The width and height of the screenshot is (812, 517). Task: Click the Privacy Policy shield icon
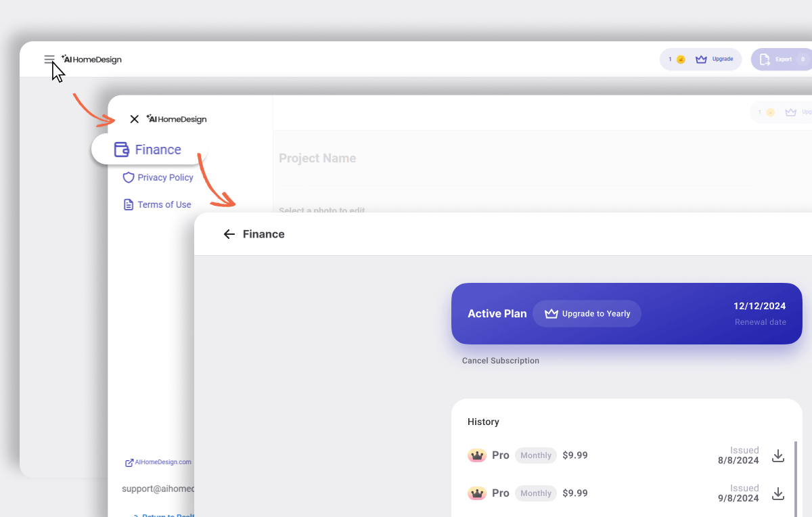point(129,177)
